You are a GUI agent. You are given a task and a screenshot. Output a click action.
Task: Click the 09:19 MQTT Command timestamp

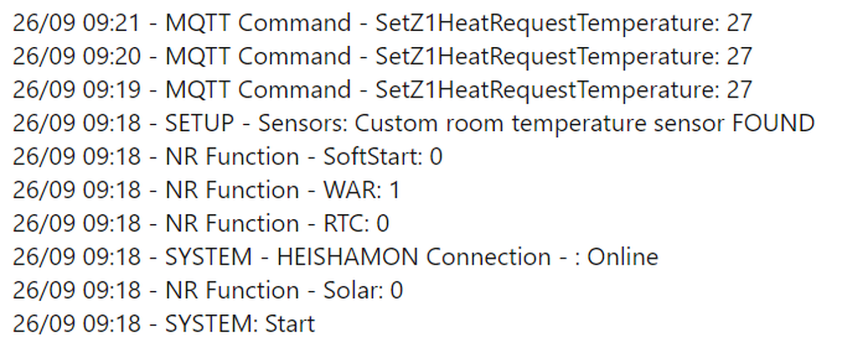(77, 90)
